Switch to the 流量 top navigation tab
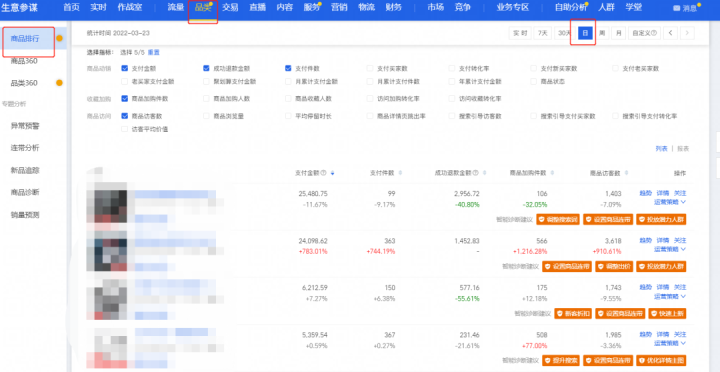The width and height of the screenshot is (720, 372). (175, 7)
